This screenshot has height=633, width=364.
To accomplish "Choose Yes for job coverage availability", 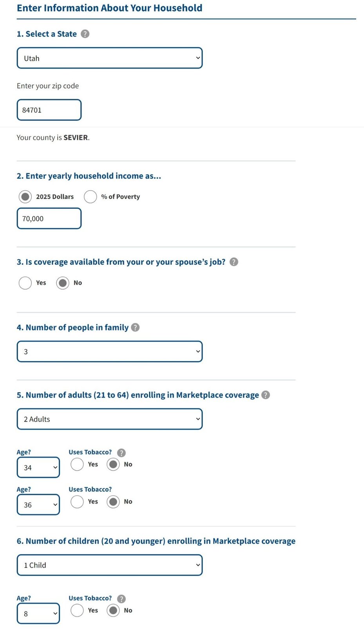I will (x=25, y=283).
